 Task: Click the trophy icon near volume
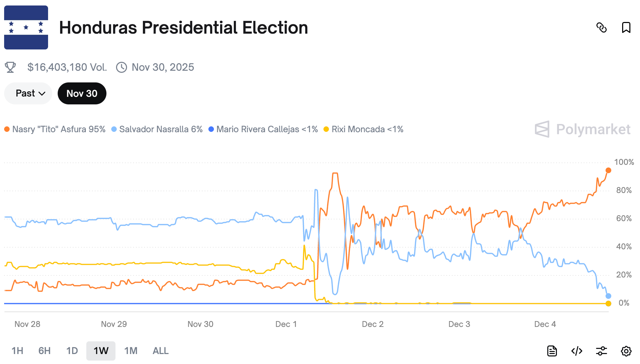point(10,67)
